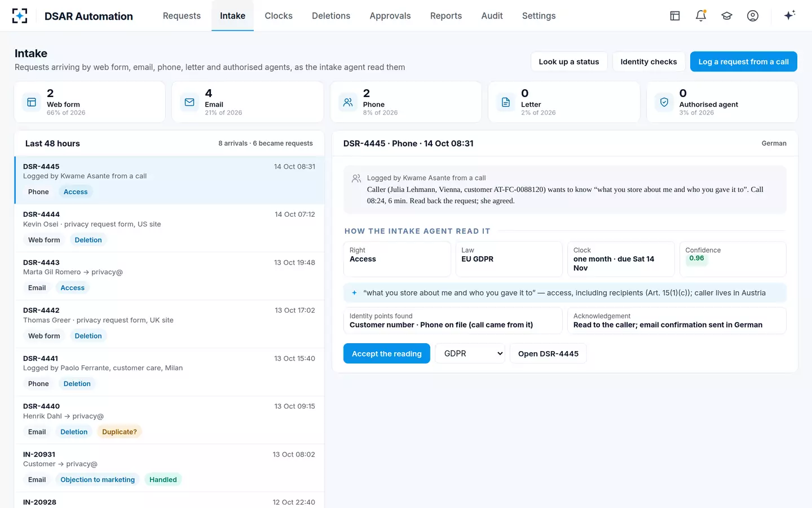The image size is (812, 508).
Task: Click Identity checks button
Action: coord(648,62)
